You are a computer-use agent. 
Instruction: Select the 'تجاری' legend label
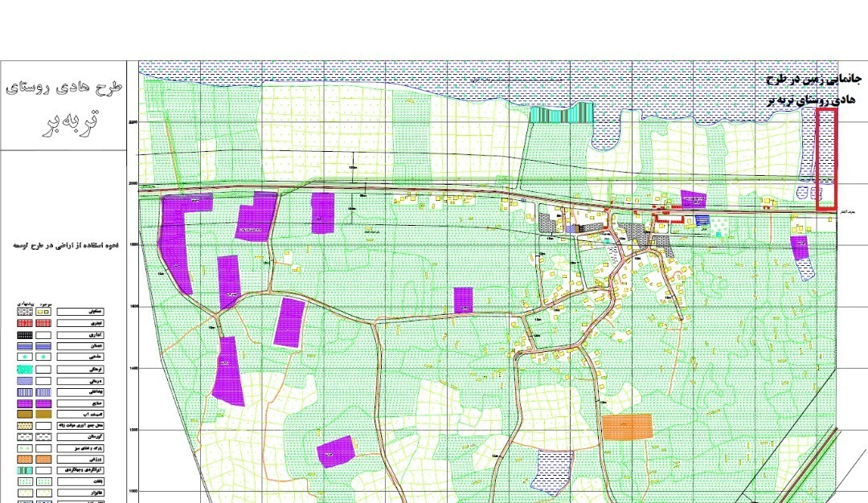tap(80, 323)
